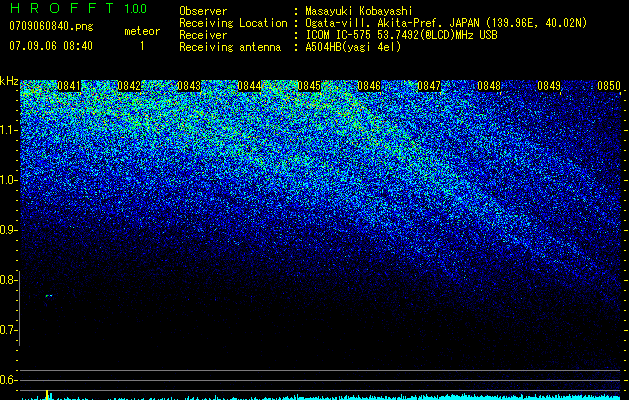This screenshot has width=629, height=400.
Task: Click the date stamp 07.09.06 08:40
Action: tap(51, 45)
